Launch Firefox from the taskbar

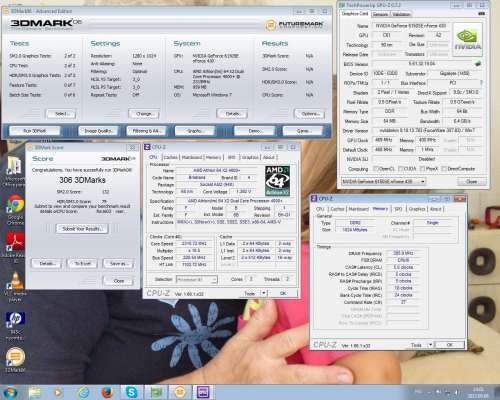pos(107,392)
